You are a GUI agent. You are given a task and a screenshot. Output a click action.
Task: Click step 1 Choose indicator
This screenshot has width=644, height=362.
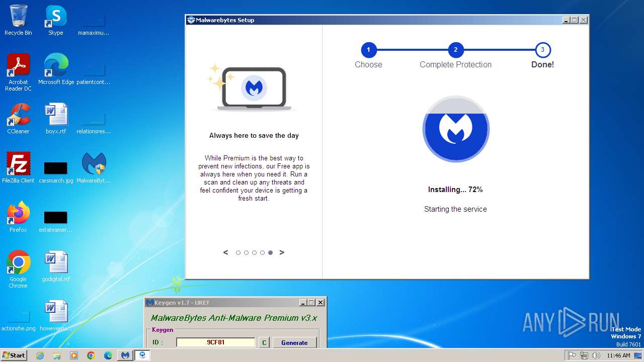coord(368,50)
